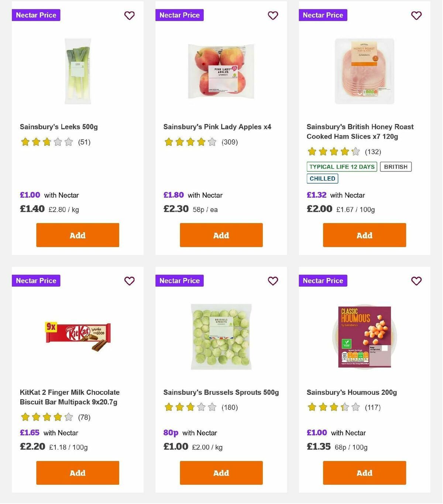Image resolution: width=443 pixels, height=504 pixels.
Task: Favourite the KitKat multipack via heart icon
Action: 129,281
